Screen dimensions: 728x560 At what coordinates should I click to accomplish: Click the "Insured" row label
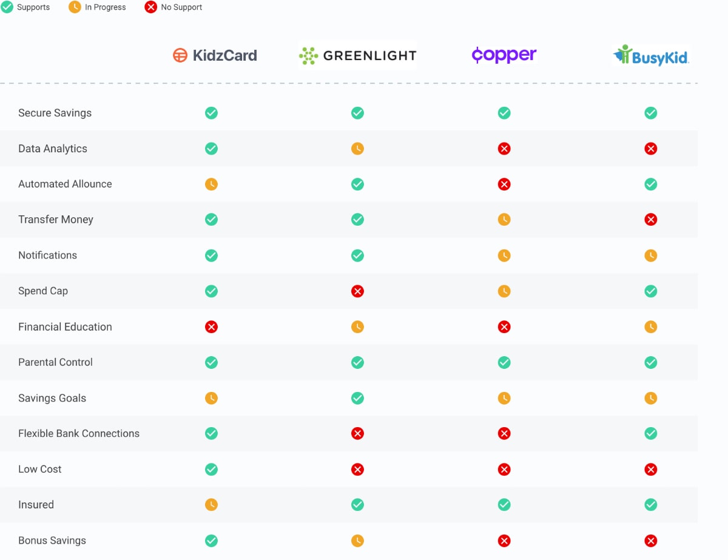click(36, 505)
